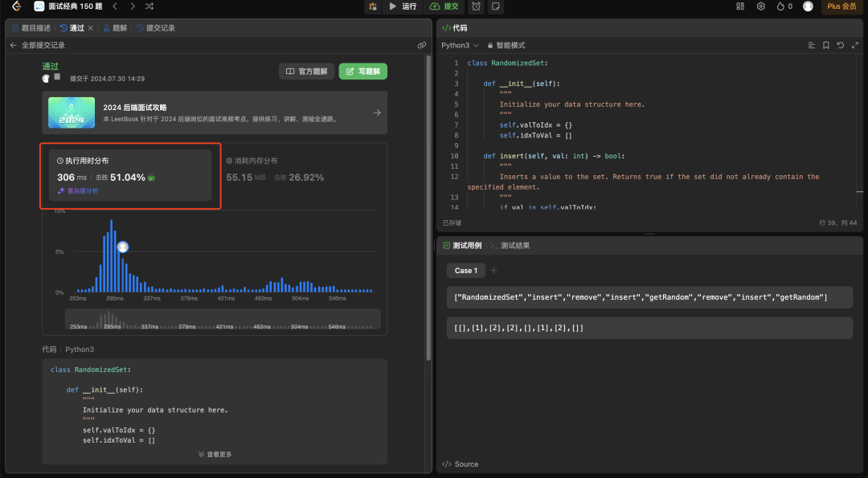
Task: Switch to the 提交记录 tab
Action: tap(156, 27)
